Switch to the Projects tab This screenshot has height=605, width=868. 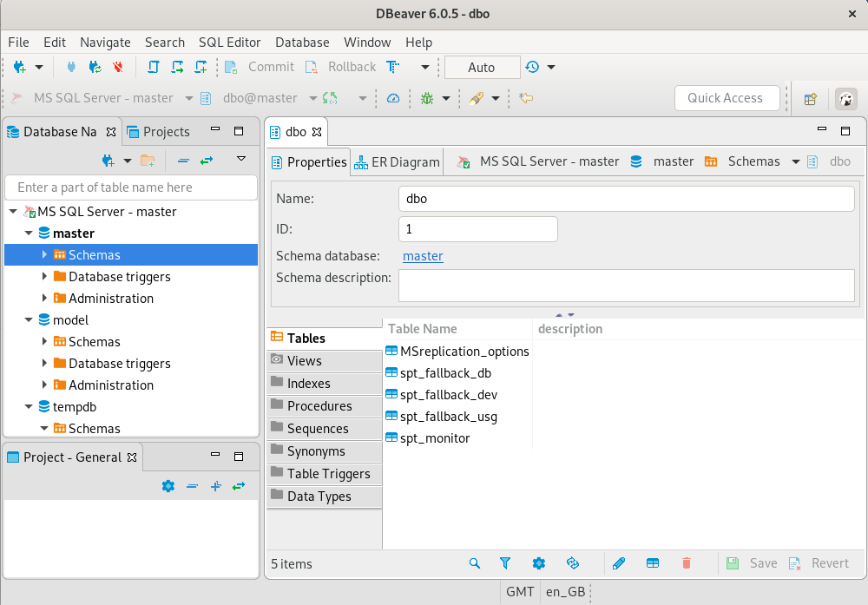click(x=158, y=132)
